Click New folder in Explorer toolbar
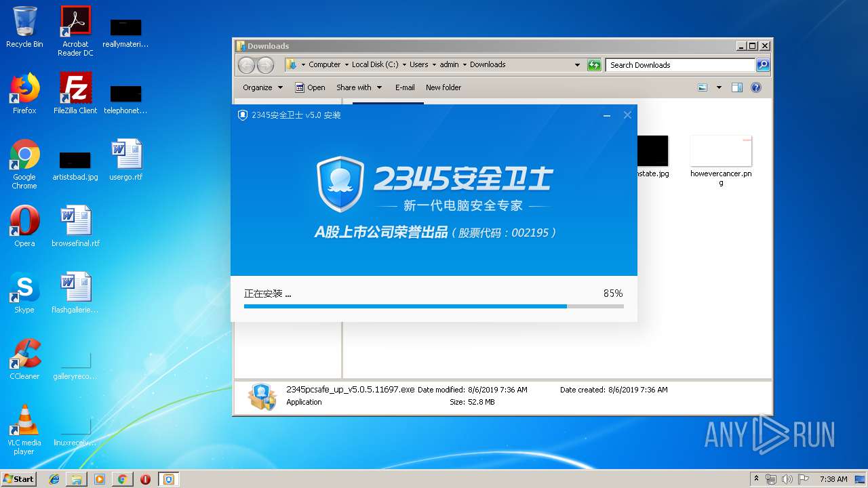Screen dimensions: 868x488 443,87
